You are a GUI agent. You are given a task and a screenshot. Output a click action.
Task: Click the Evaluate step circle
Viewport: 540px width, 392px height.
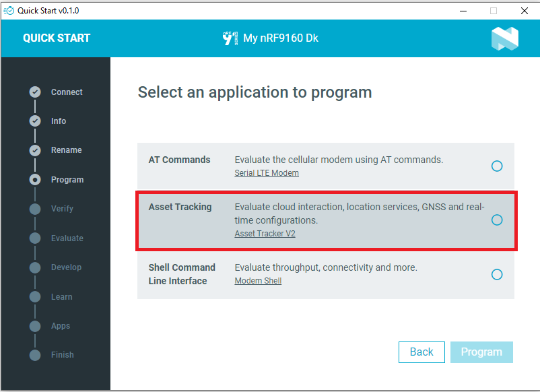pyautogui.click(x=35, y=238)
